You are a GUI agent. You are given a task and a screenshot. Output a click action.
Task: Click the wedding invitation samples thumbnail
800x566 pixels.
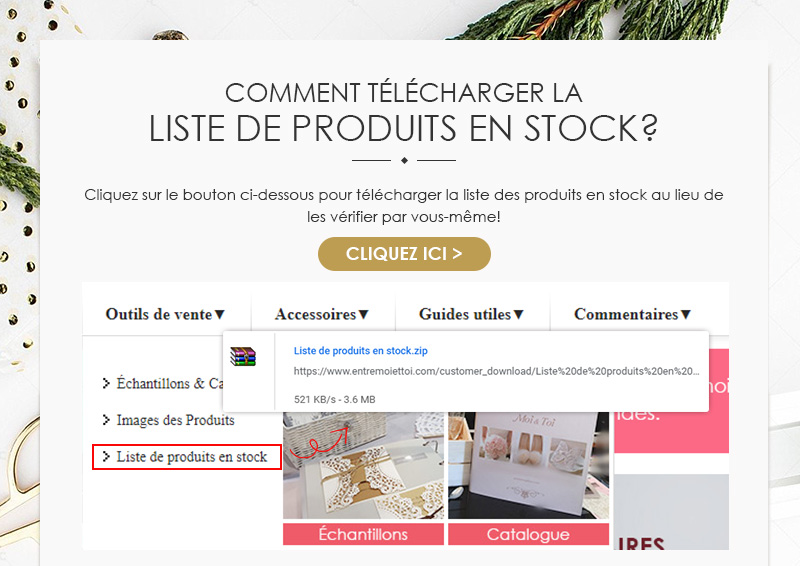363,465
